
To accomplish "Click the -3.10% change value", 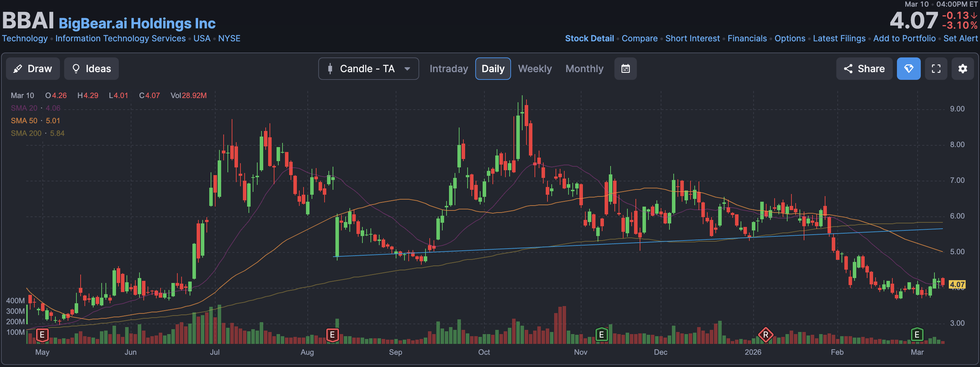I will point(959,26).
